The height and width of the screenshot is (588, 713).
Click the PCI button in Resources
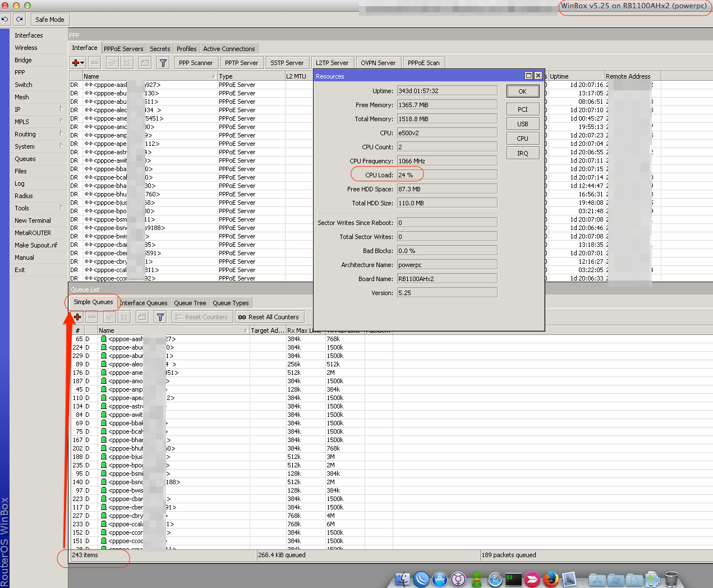click(523, 109)
